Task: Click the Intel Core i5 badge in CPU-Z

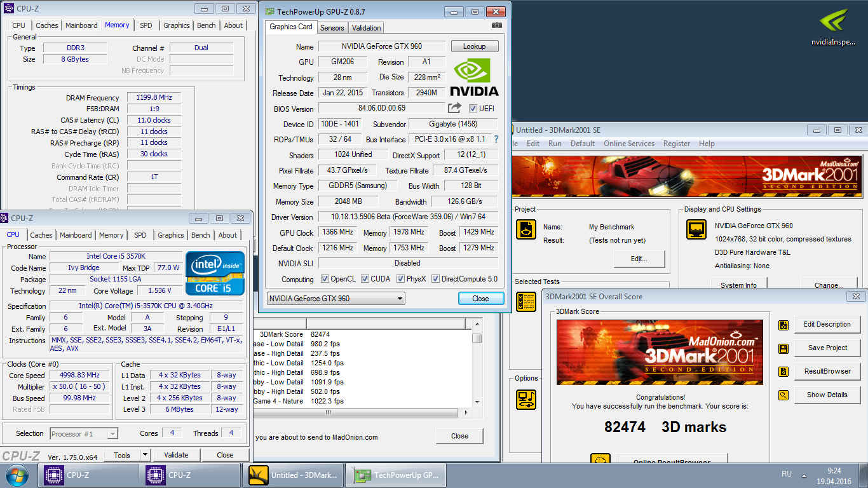Action: pos(215,273)
